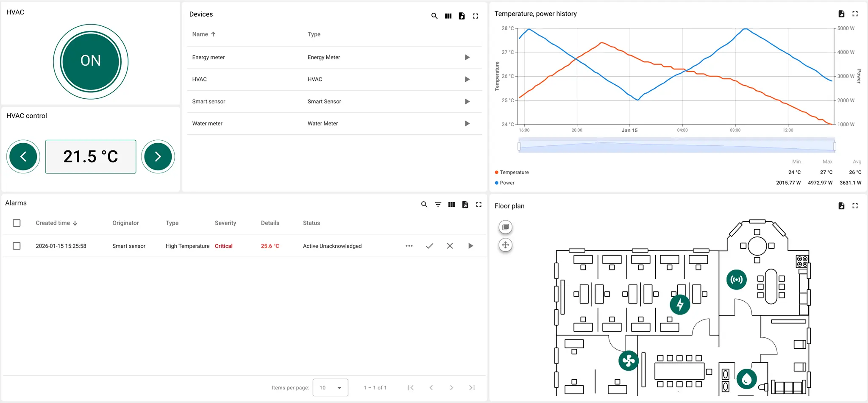Open the items per page dropdown
Screen dimensions: 868x403
tap(330, 387)
